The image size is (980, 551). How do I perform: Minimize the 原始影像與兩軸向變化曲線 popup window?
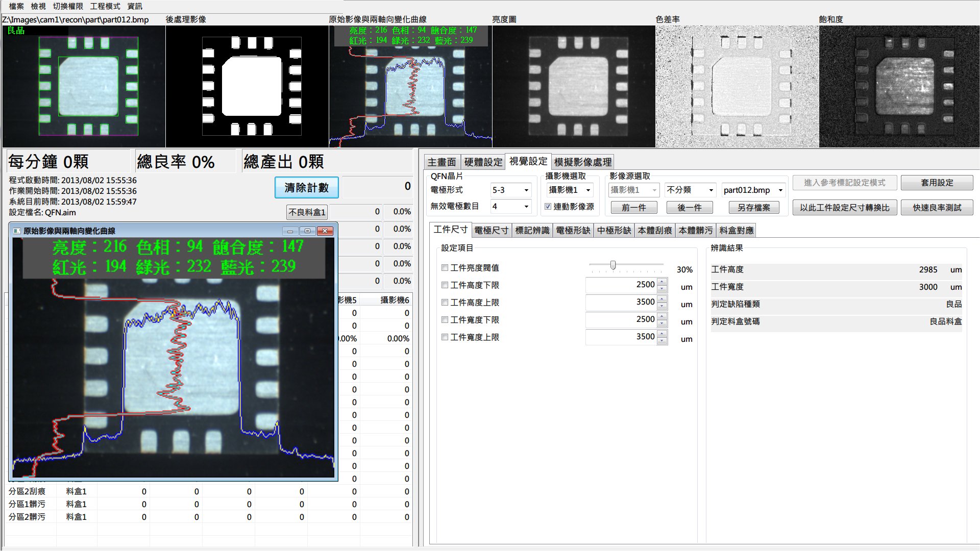(290, 231)
